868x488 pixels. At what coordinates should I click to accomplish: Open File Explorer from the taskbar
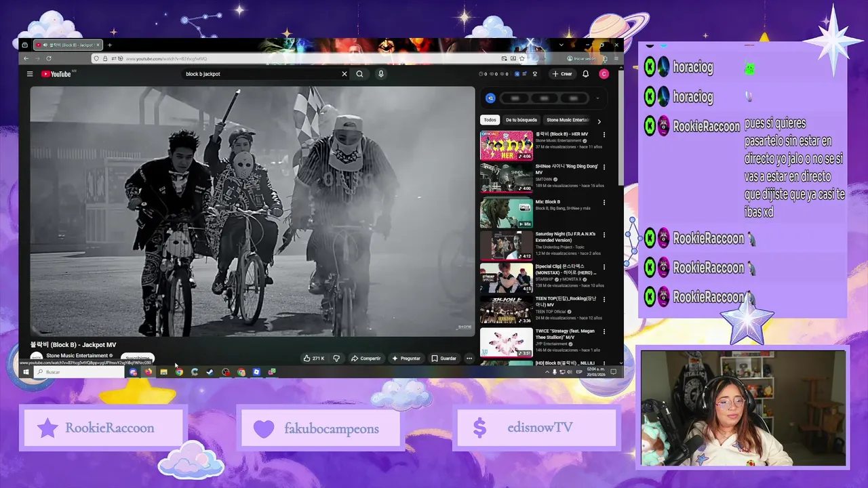point(163,372)
